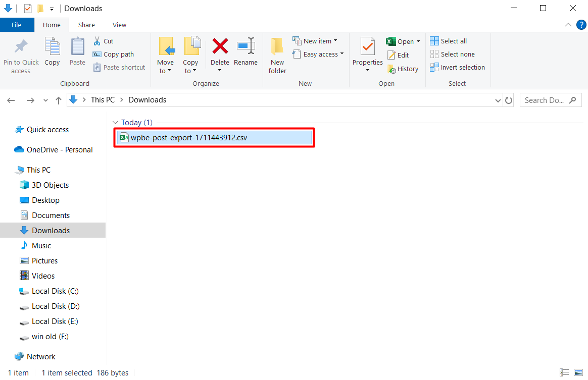588x380 pixels.
Task: Open the File menu
Action: point(17,25)
